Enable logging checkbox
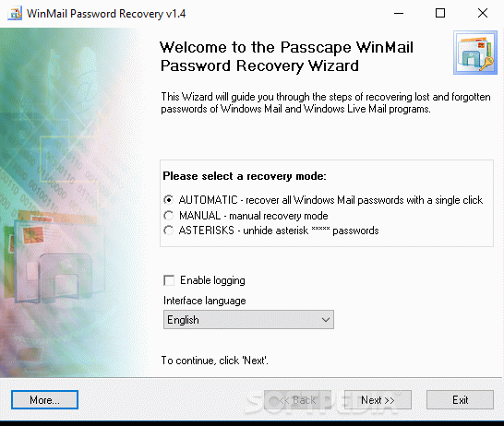Screen dimensions: 504x426 169,280
